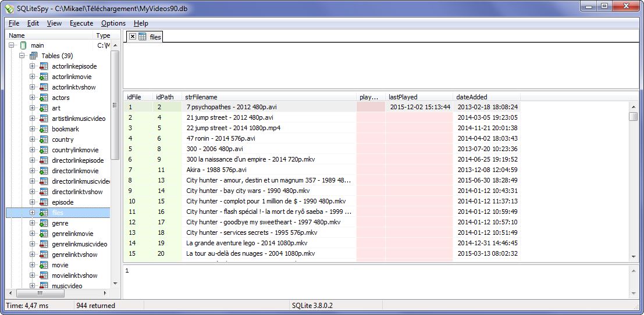Click the data grid scroll down arrow

tap(634, 257)
